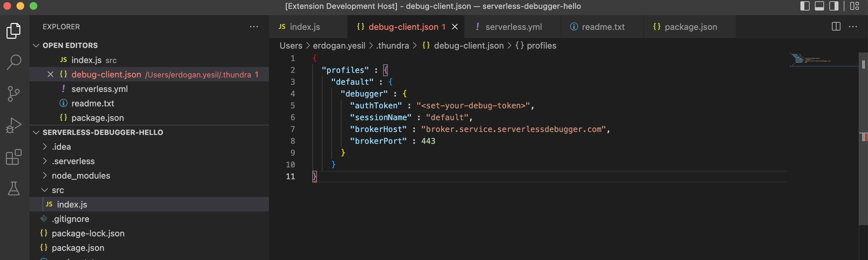Open Customize Layout icon in title bar
Image resolution: width=868 pixels, height=260 pixels.
pos(855,6)
